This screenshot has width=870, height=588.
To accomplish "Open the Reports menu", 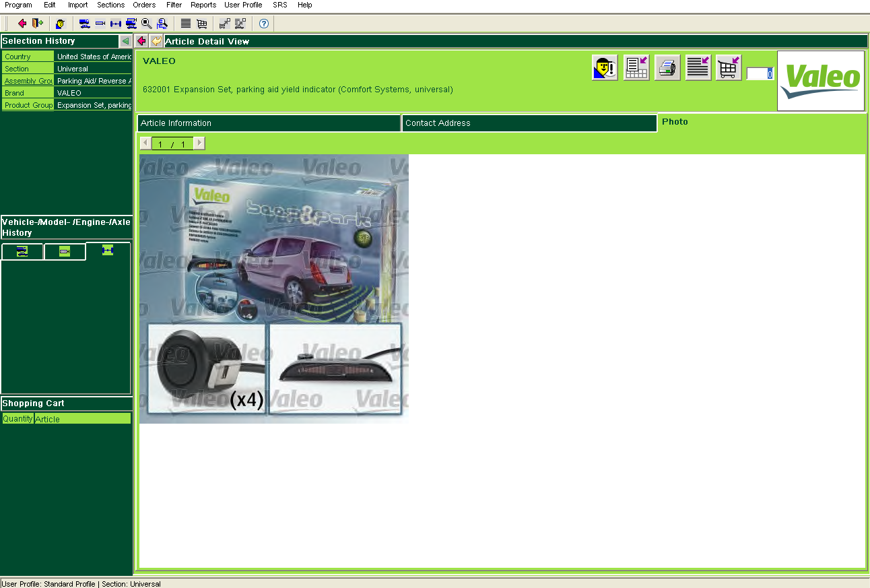I will click(x=203, y=5).
